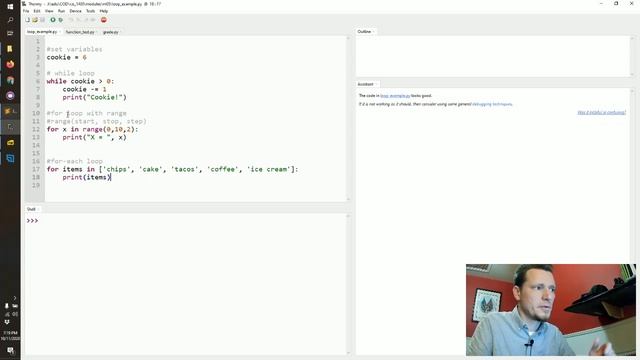Open the blue square taskbar app

click(10, 158)
